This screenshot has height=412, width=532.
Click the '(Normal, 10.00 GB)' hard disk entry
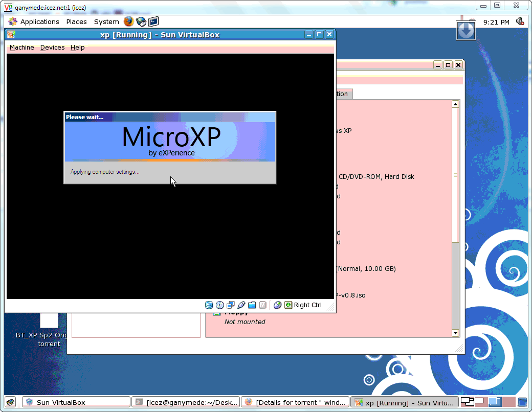(x=366, y=269)
